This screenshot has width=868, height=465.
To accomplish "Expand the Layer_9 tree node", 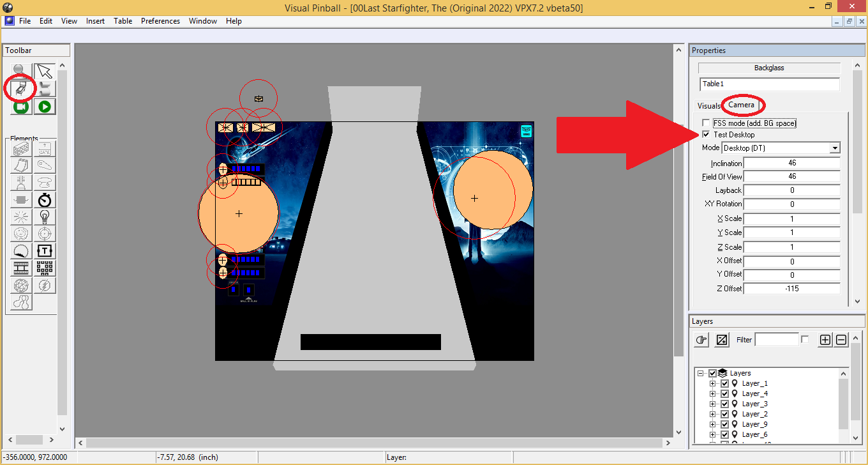I will [x=712, y=424].
